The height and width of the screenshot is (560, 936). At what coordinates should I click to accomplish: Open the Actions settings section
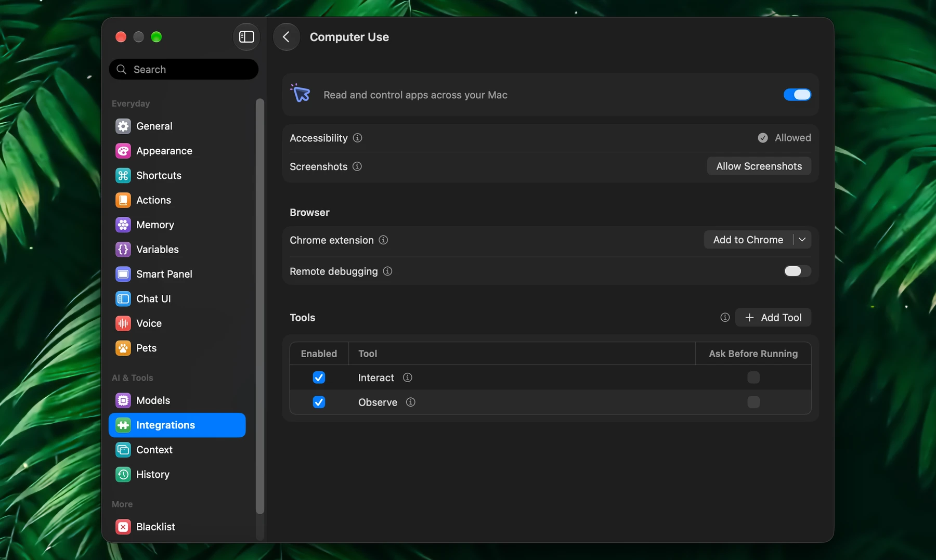pos(177,200)
